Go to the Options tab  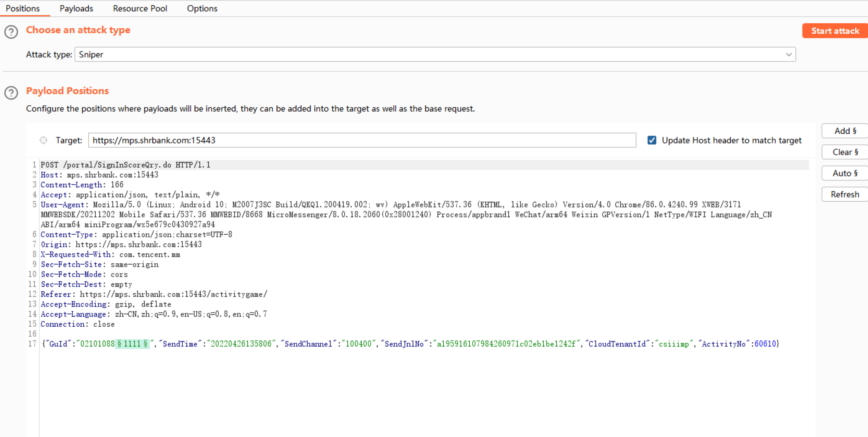coord(202,8)
